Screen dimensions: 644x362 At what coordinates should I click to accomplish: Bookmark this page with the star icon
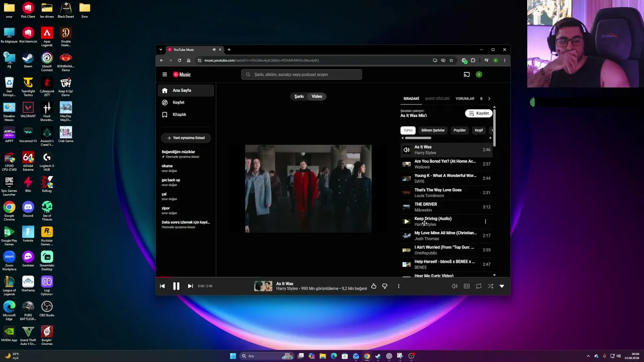(x=451, y=60)
